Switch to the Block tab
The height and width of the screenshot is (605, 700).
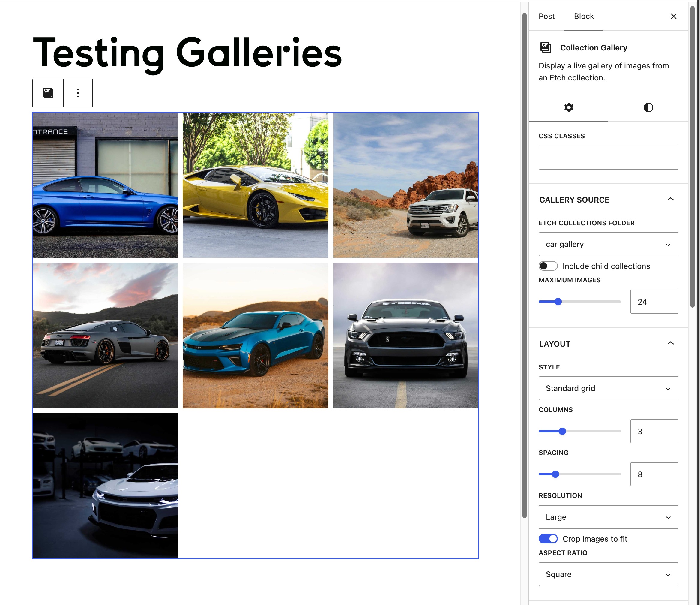583,16
